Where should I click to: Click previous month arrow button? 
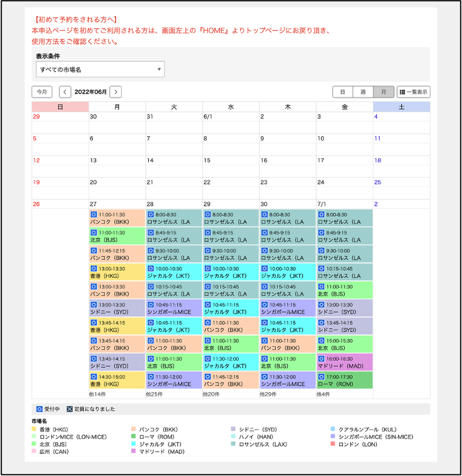tap(65, 92)
